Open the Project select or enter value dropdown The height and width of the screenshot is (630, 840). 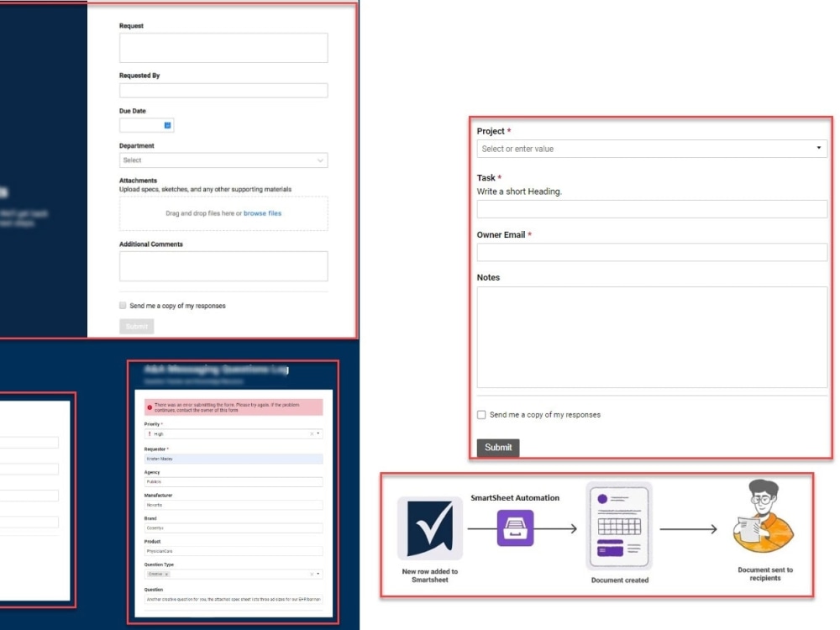point(819,148)
